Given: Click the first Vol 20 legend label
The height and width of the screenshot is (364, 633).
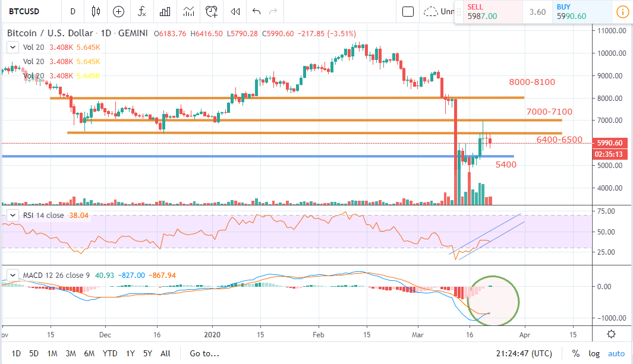Looking at the screenshot, I should (x=33, y=47).
